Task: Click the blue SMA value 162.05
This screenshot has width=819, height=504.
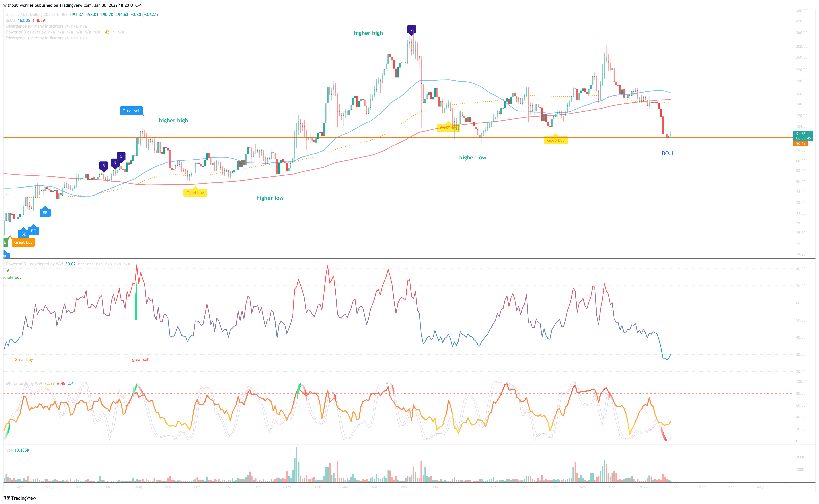Action: click(x=24, y=21)
